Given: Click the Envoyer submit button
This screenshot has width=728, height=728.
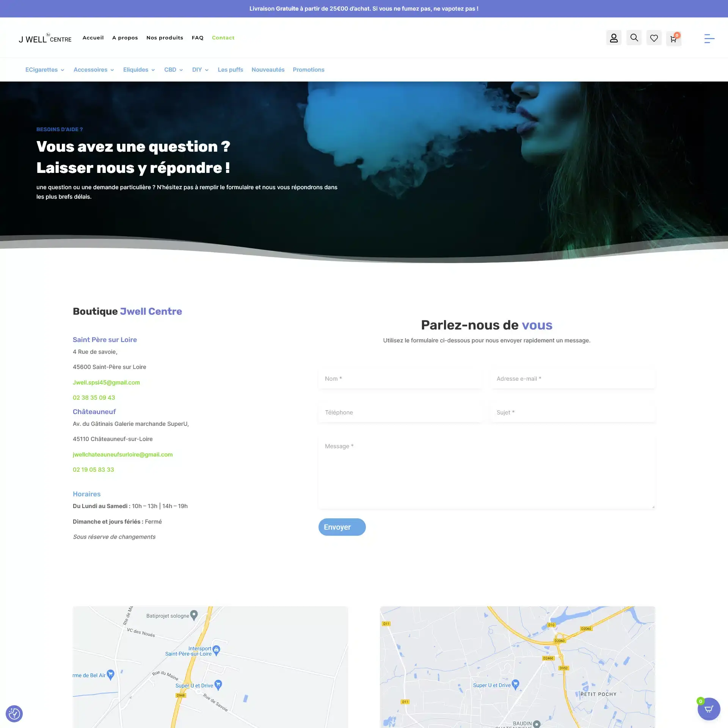Looking at the screenshot, I should 342,527.
